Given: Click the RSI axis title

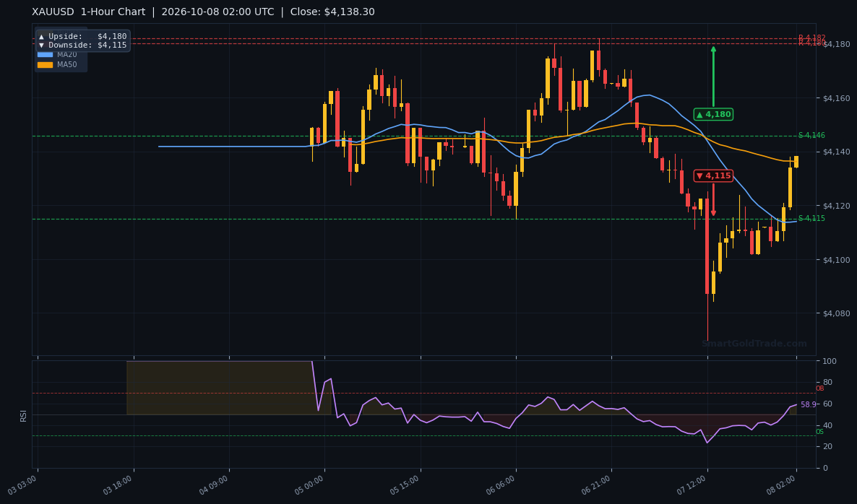Looking at the screenshot, I should coord(23,415).
